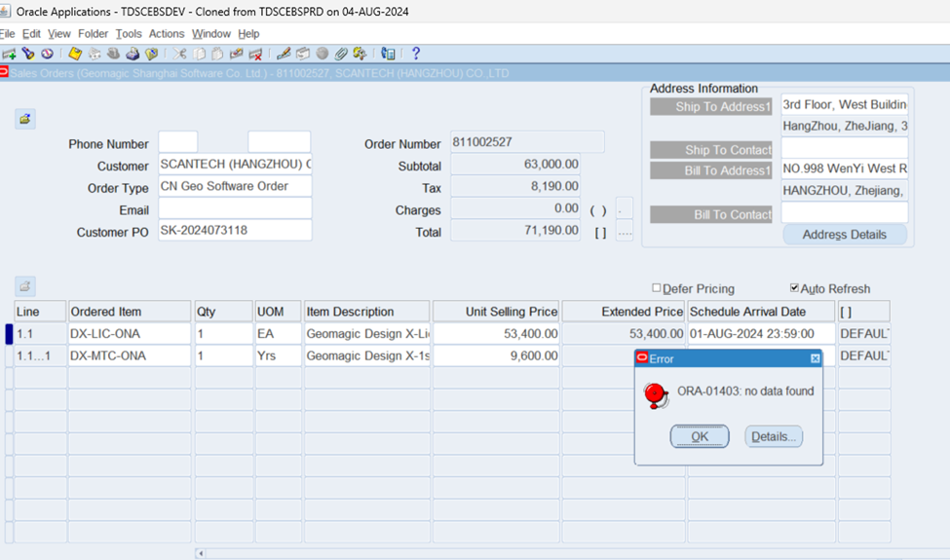The height and width of the screenshot is (560, 950).
Task: Click the empty Email field
Action: [235, 208]
